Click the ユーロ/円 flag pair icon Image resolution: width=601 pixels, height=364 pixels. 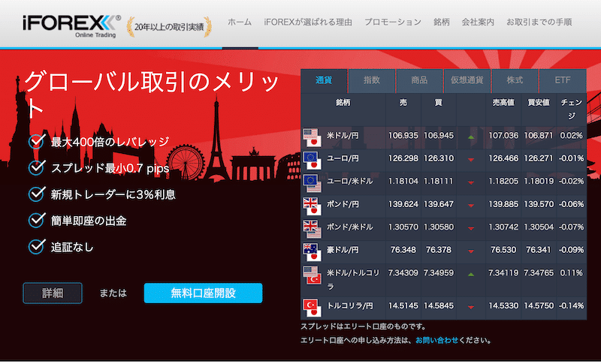pyautogui.click(x=312, y=161)
